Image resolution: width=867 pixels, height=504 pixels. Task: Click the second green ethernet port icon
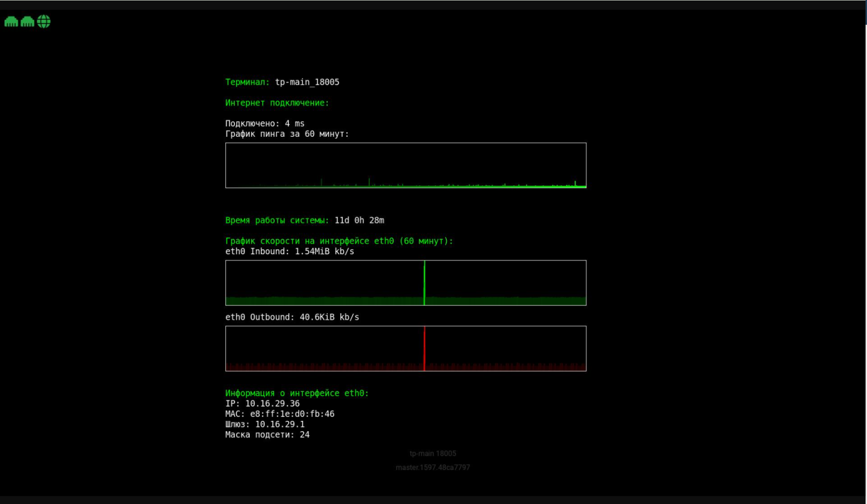[27, 22]
